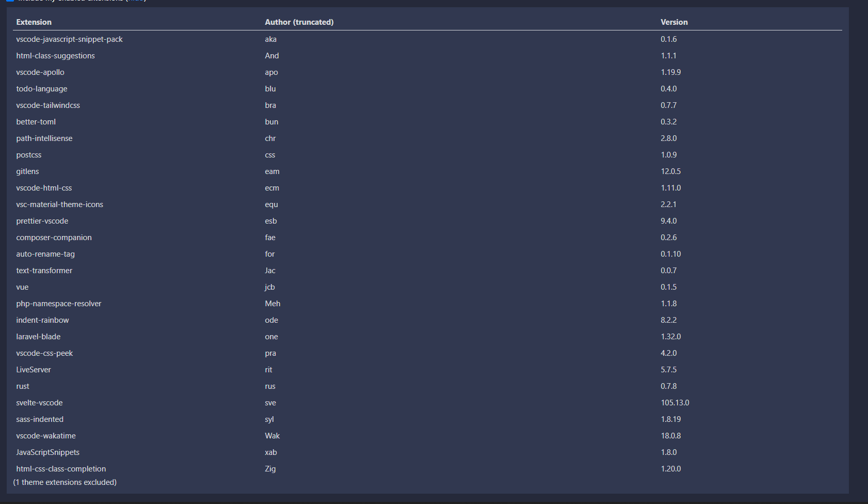868x504 pixels.
Task: Select version 105.13.0 of svelte-vscode
Action: [675, 403]
